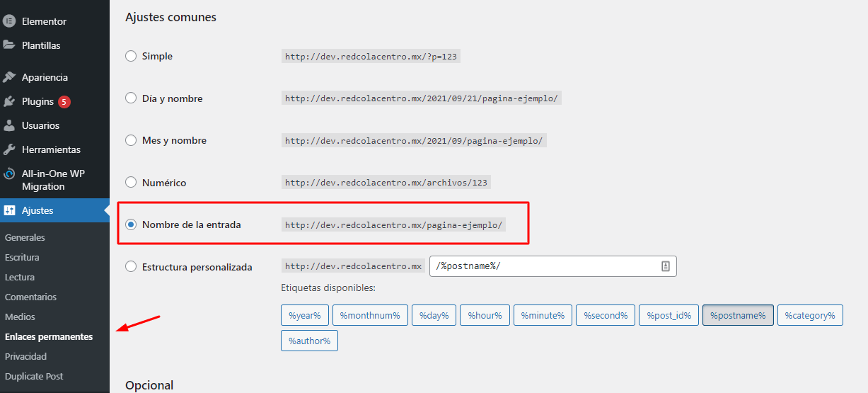Add the %minute% tag
The height and width of the screenshot is (393, 868).
pos(543,315)
